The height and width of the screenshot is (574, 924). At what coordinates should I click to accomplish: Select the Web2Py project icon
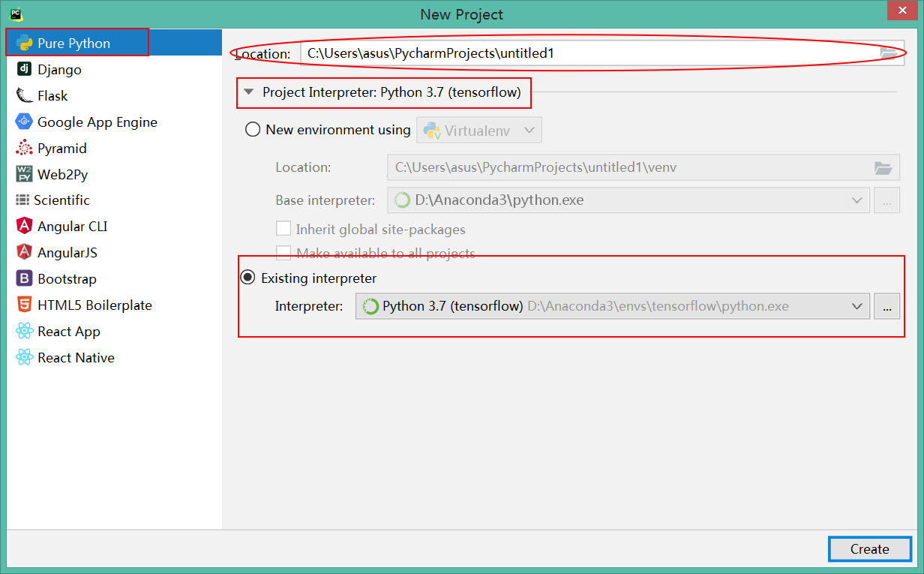point(24,174)
